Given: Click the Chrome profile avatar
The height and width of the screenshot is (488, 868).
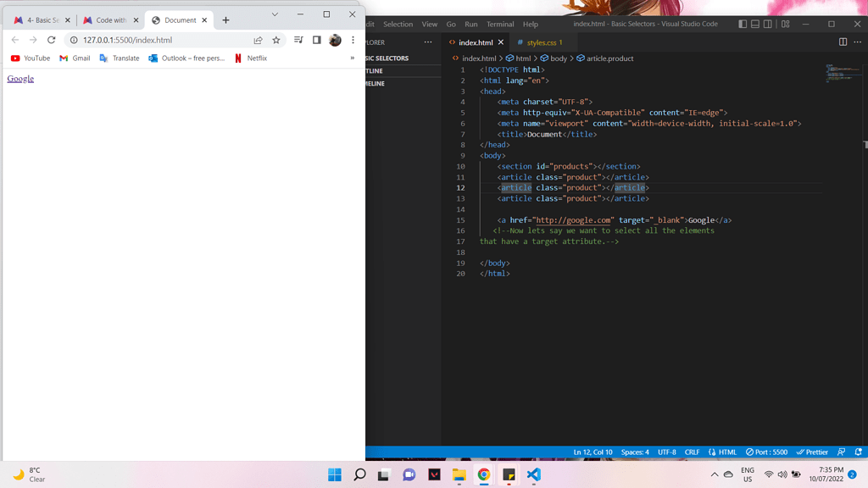Looking at the screenshot, I should [x=334, y=39].
